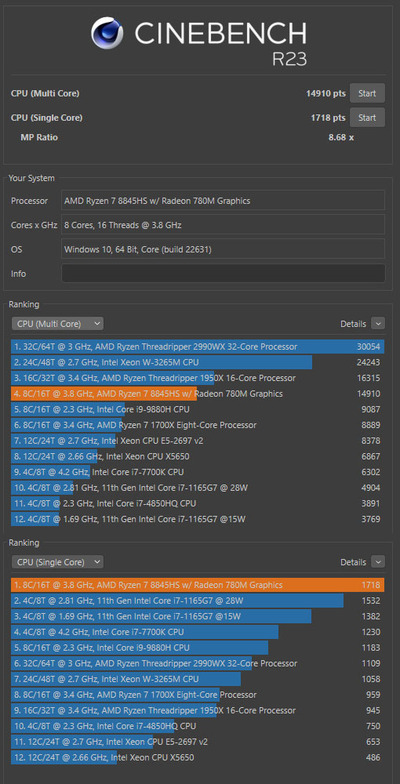Select the Processor field AMD Ryzen 7 8845HS
Screen dimensions: 400x784
coord(224,200)
